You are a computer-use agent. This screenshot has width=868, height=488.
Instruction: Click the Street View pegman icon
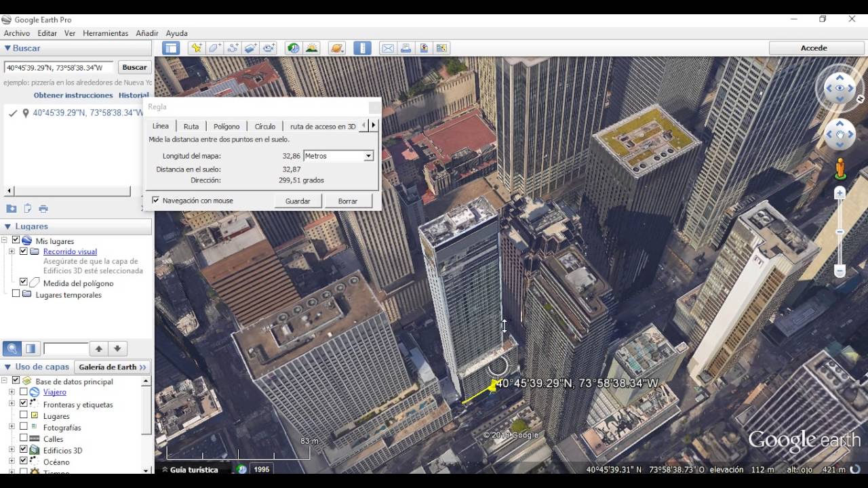coord(840,167)
